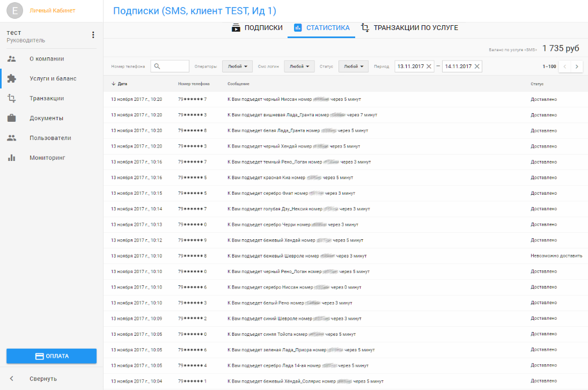The width and height of the screenshot is (588, 390).
Task: Open Документы briefcase icon
Action: click(x=12, y=118)
